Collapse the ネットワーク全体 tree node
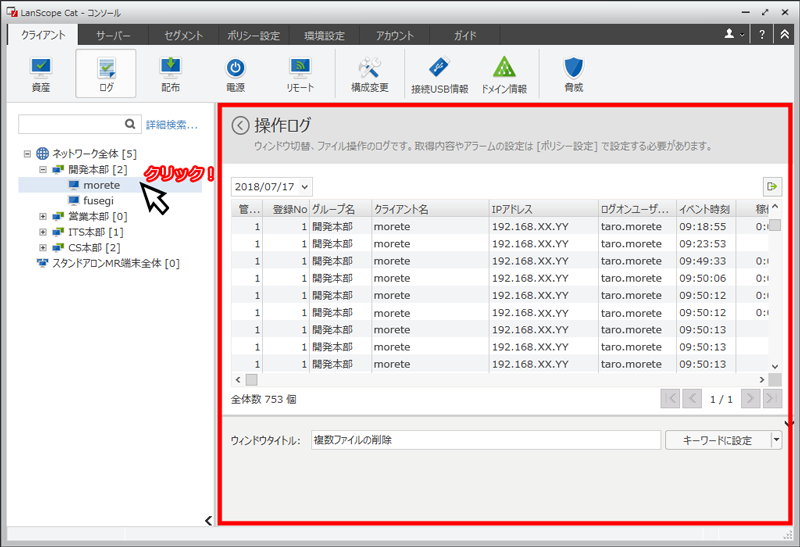 tap(27, 154)
